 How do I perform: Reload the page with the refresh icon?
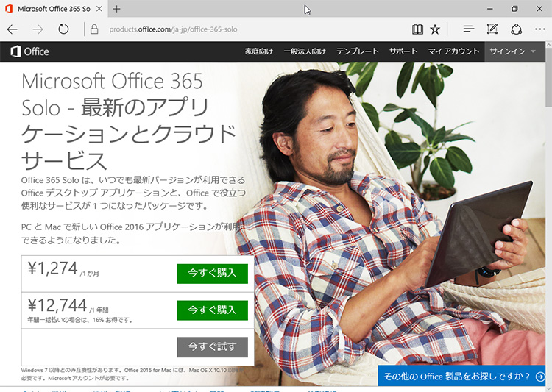point(63,29)
